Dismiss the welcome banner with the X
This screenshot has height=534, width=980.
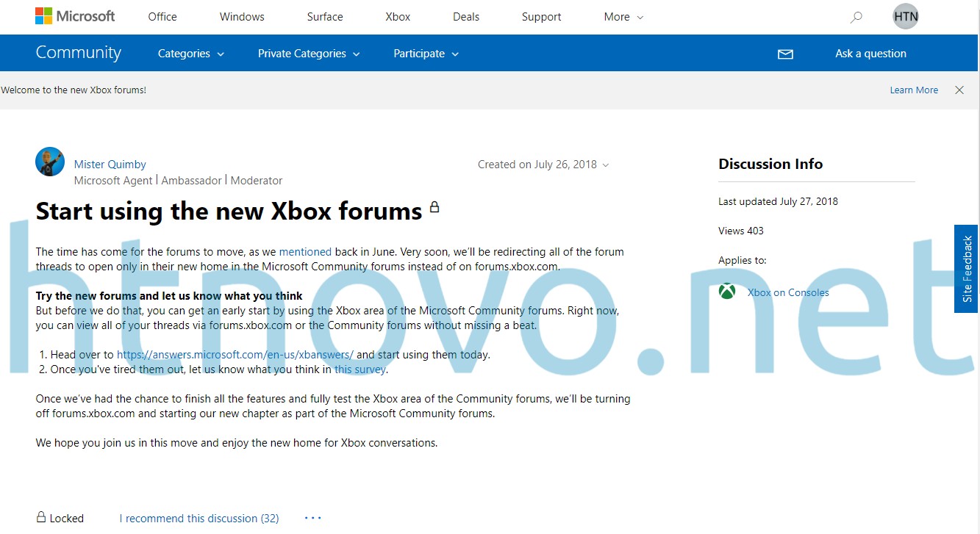coord(959,90)
